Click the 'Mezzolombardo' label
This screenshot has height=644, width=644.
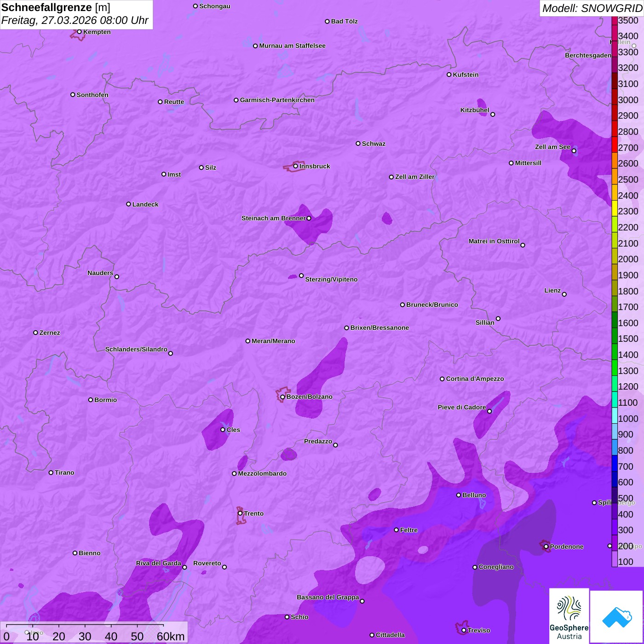pyautogui.click(x=262, y=473)
